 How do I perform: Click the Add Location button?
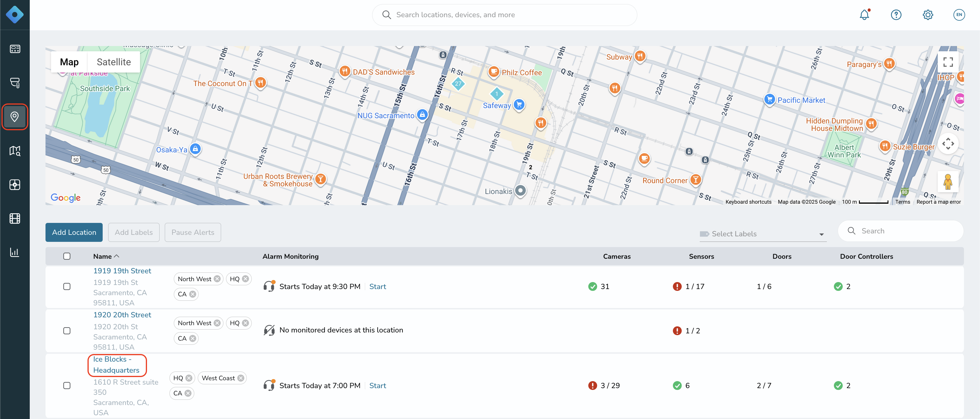(x=74, y=232)
